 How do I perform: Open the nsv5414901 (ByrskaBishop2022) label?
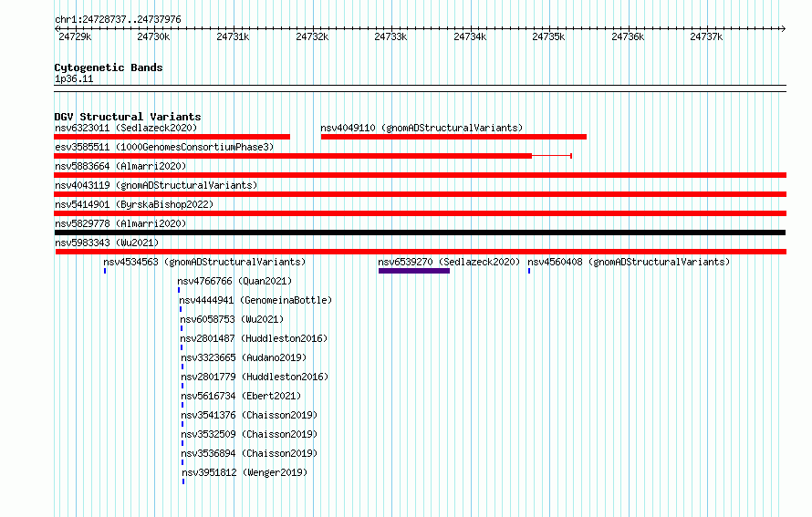134,204
